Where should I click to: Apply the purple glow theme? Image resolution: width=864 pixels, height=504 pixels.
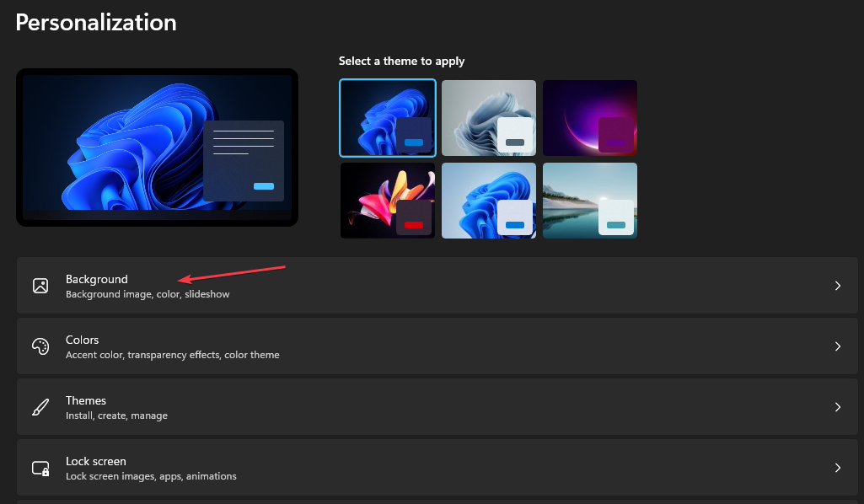(x=590, y=118)
